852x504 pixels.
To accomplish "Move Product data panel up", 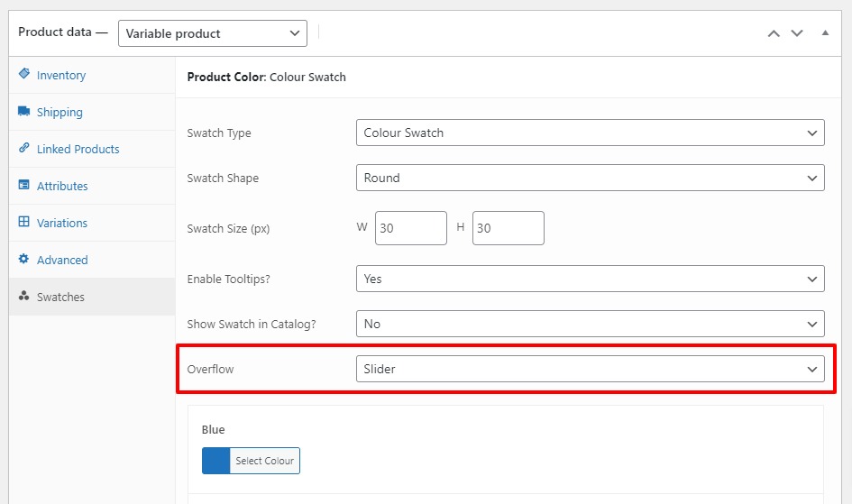I will [774, 33].
